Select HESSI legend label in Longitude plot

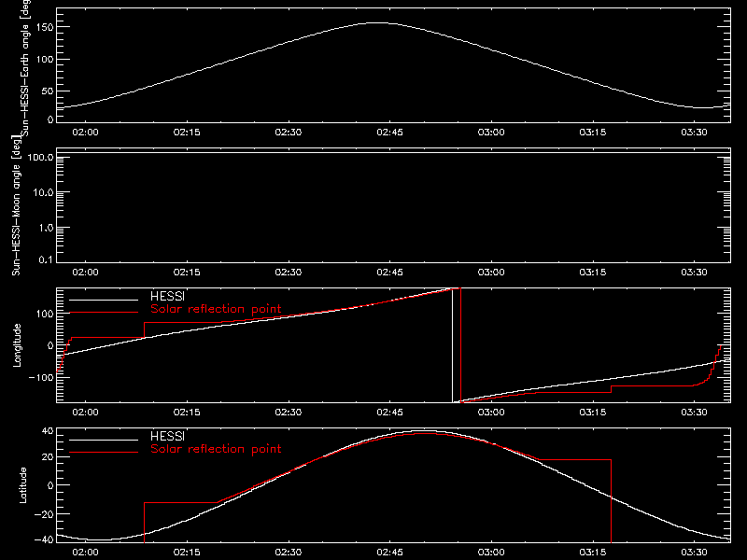[x=167, y=296]
